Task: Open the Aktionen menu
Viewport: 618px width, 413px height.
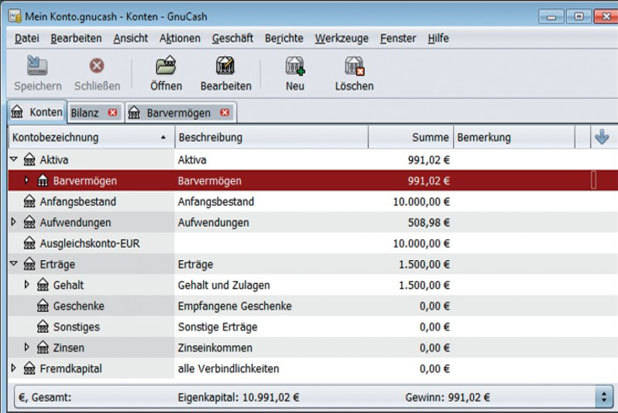Action: 180,38
